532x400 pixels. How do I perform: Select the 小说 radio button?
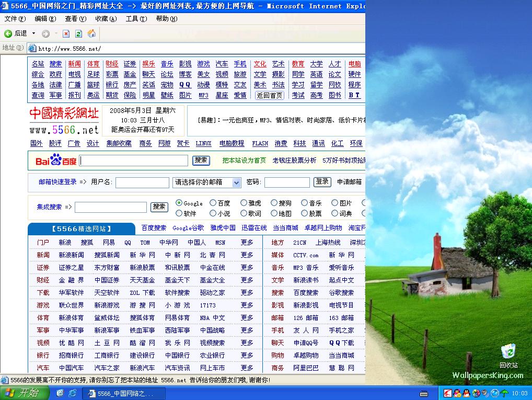tap(213, 213)
